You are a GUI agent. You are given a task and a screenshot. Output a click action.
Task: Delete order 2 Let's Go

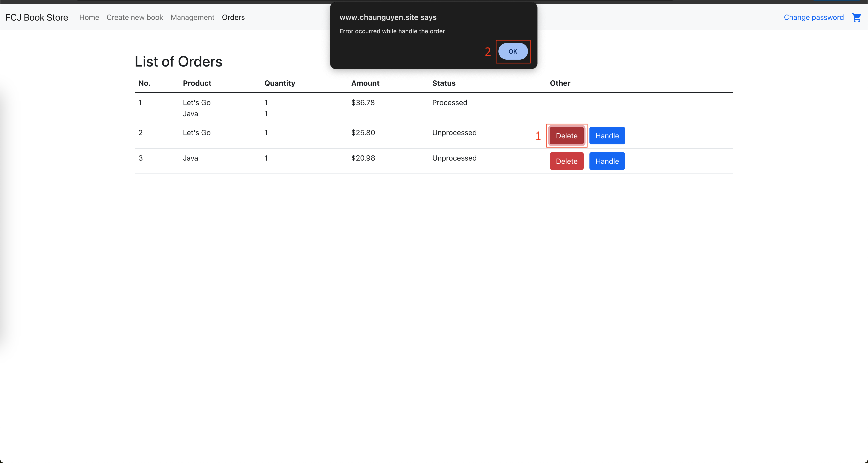566,135
